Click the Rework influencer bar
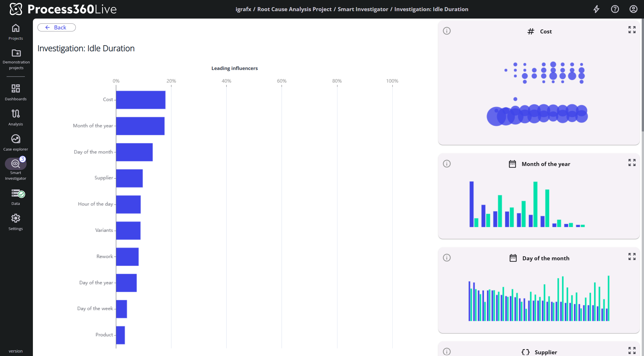 point(127,257)
